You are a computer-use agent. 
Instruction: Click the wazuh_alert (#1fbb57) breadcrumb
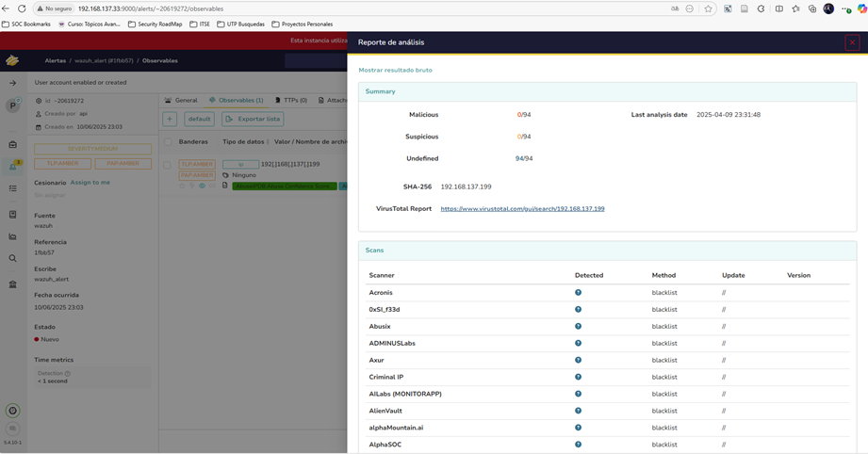(x=104, y=61)
